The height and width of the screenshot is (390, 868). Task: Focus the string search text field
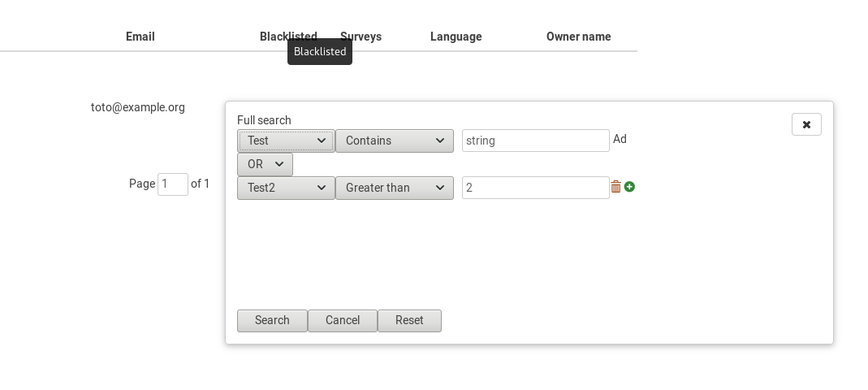535,141
